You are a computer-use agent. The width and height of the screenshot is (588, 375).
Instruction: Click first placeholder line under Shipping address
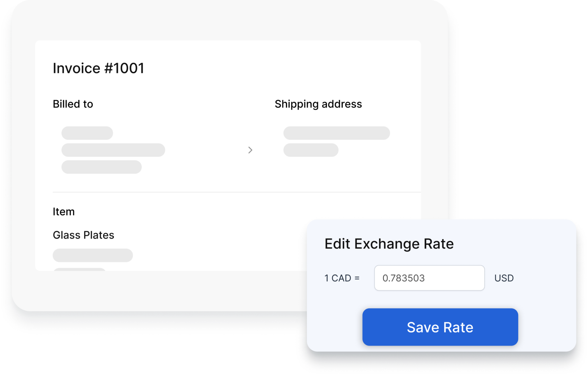coord(336,133)
